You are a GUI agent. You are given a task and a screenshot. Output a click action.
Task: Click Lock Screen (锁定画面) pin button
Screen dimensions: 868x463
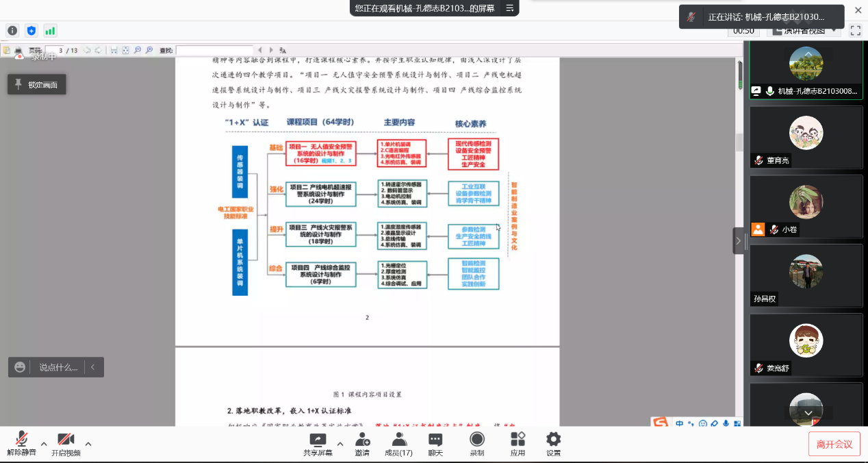tap(37, 84)
